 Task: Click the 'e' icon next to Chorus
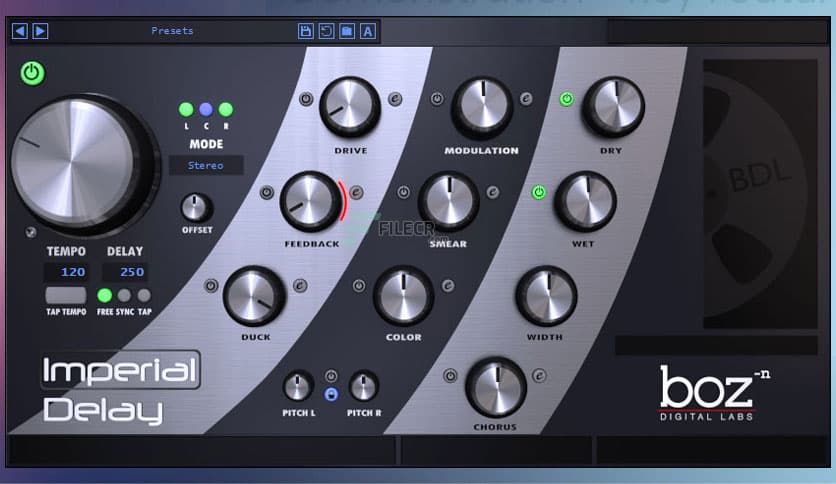pyautogui.click(x=540, y=376)
